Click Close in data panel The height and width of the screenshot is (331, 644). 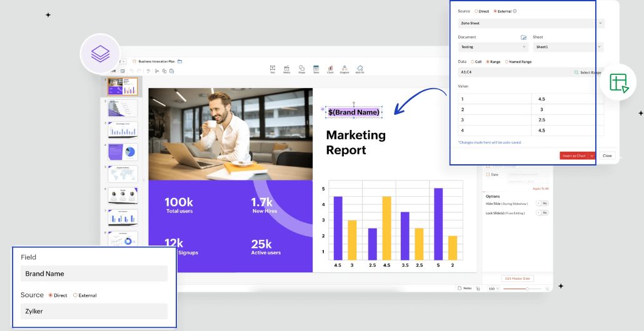(607, 156)
